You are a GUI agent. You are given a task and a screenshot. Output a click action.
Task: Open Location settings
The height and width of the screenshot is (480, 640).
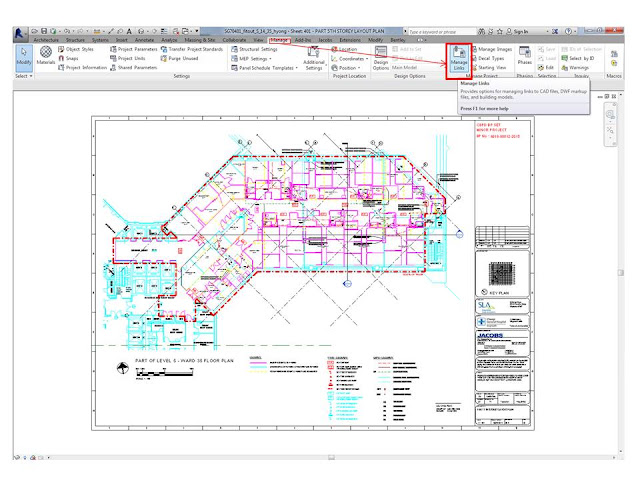click(x=344, y=49)
